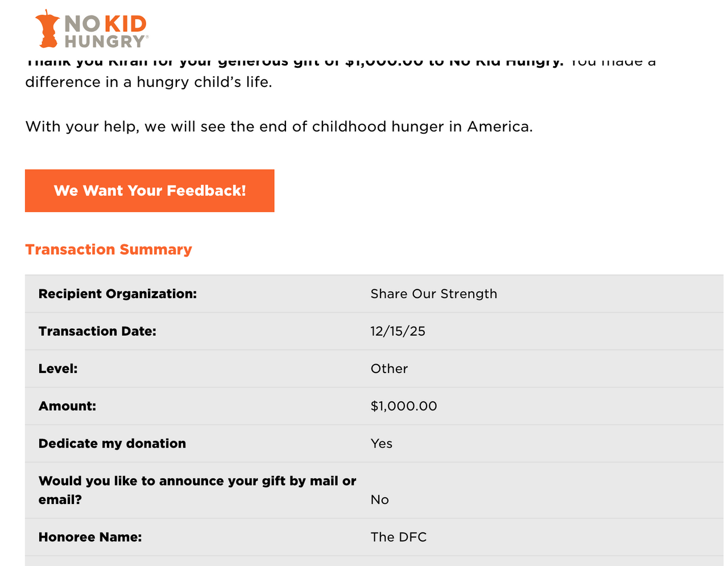Click the Share Our Strength value

(434, 294)
